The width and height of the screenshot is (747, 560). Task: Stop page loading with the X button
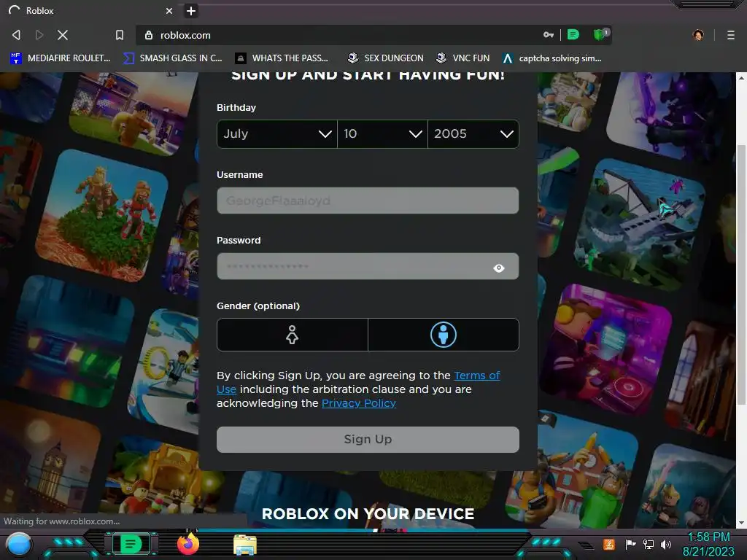click(63, 35)
